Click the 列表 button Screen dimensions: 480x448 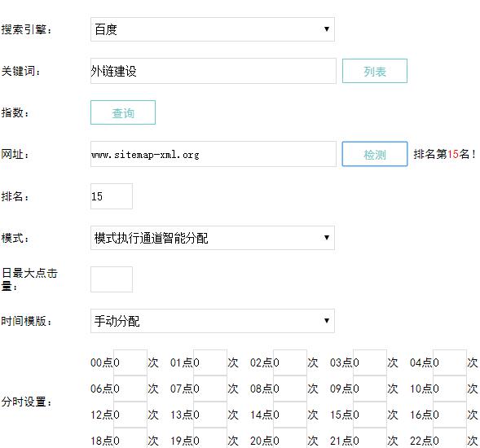tap(375, 71)
